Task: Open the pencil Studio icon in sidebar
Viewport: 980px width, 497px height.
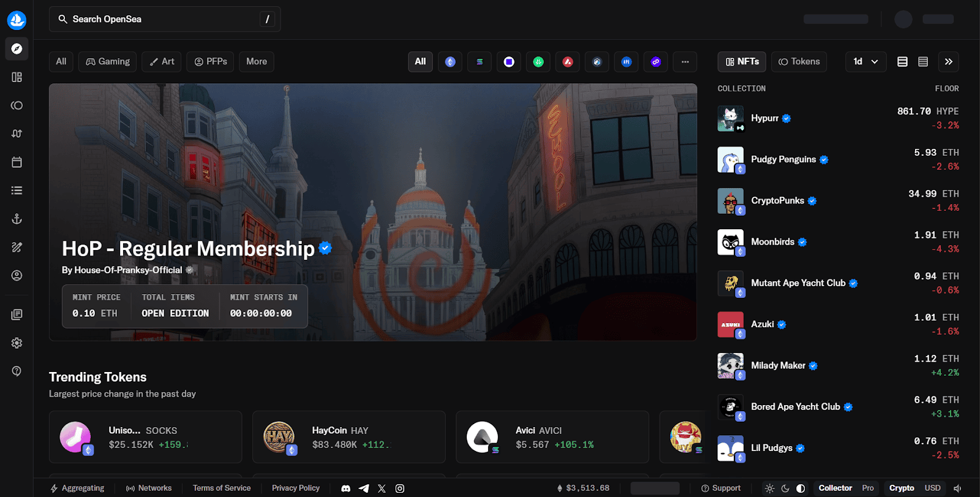Action: 17,247
